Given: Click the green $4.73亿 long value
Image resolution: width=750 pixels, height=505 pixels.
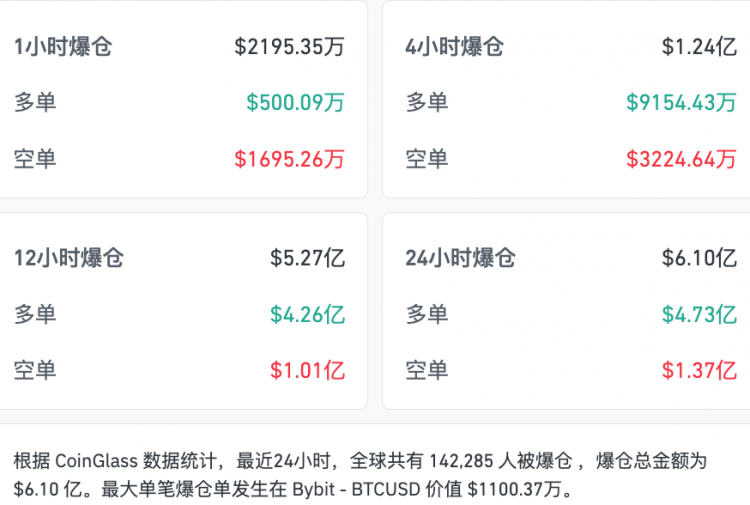Looking at the screenshot, I should coord(699,314).
